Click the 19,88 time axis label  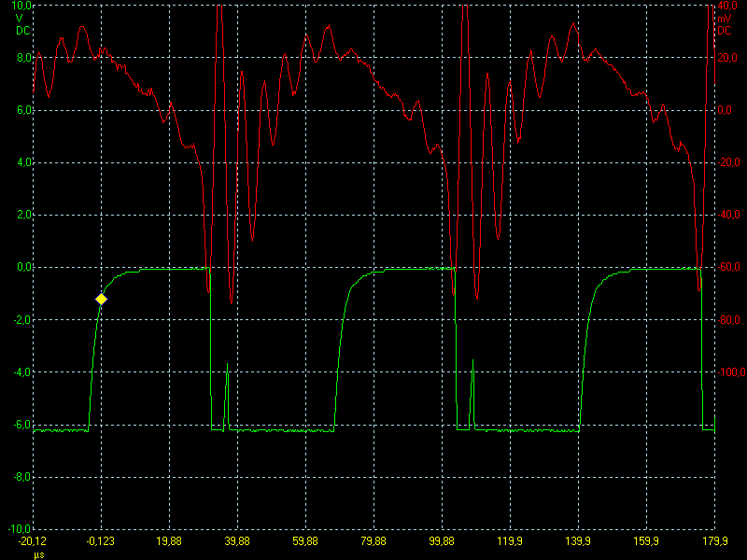point(169,541)
